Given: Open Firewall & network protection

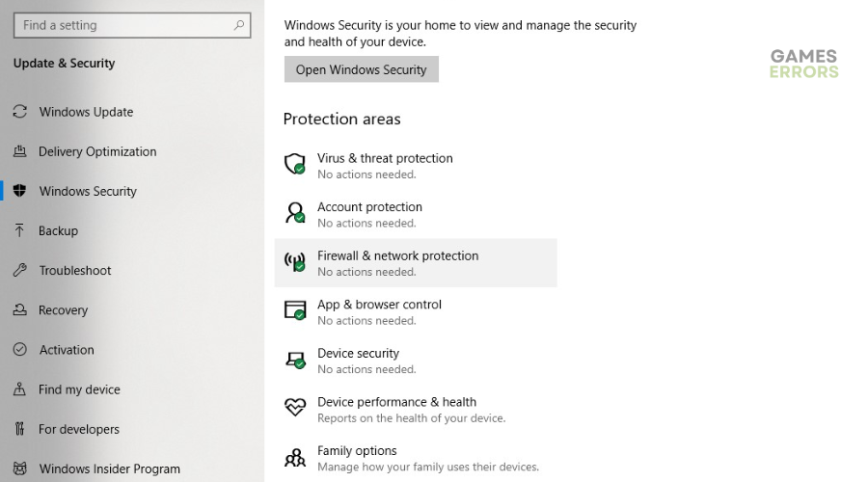Looking at the screenshot, I should [416, 263].
